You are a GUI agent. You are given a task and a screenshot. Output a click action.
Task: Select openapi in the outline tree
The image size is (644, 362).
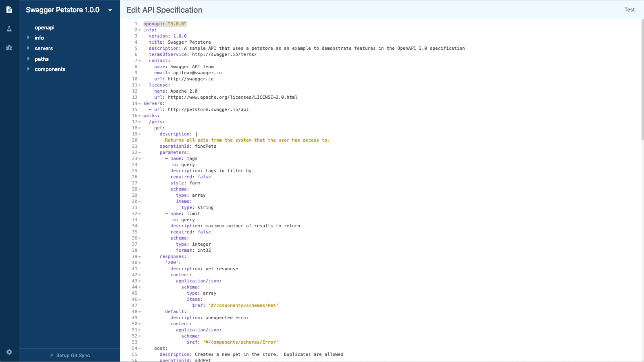[x=44, y=27]
